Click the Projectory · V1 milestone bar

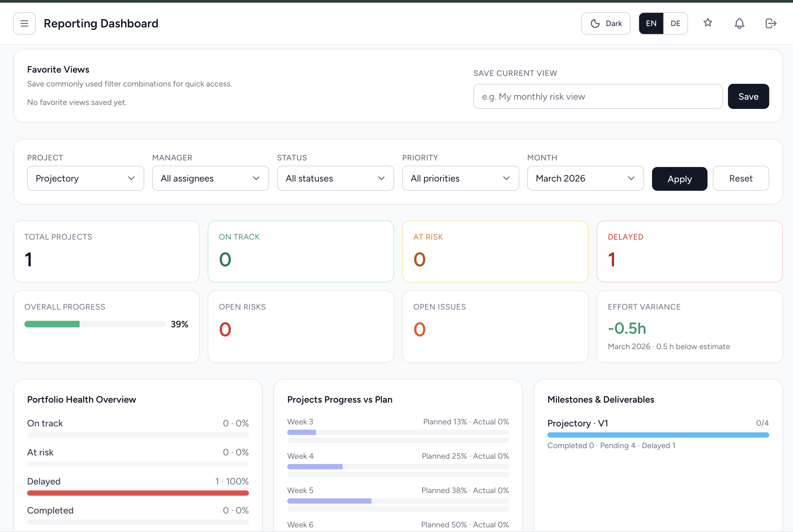click(x=658, y=435)
